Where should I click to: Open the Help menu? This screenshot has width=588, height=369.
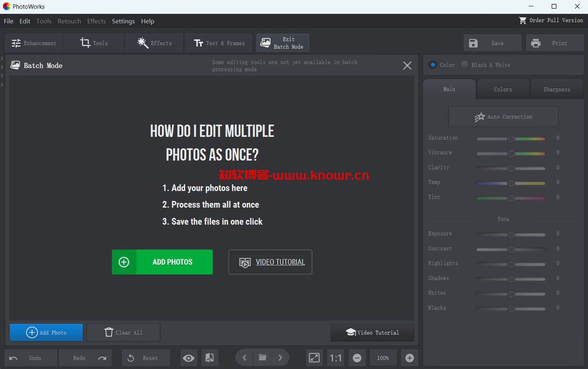147,21
